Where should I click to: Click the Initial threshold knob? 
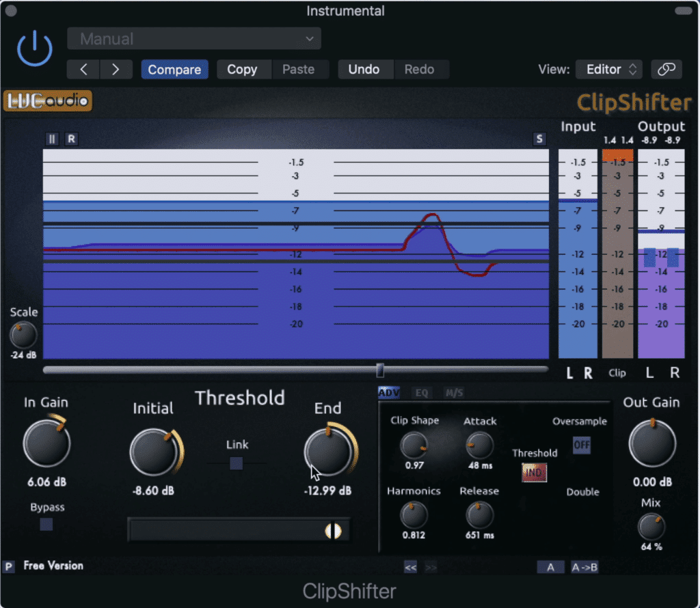(154, 452)
